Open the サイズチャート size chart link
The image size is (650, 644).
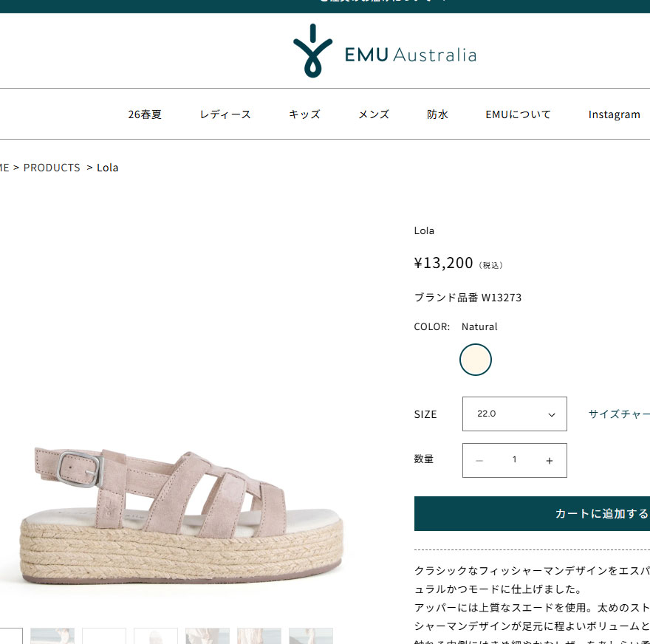tap(619, 414)
